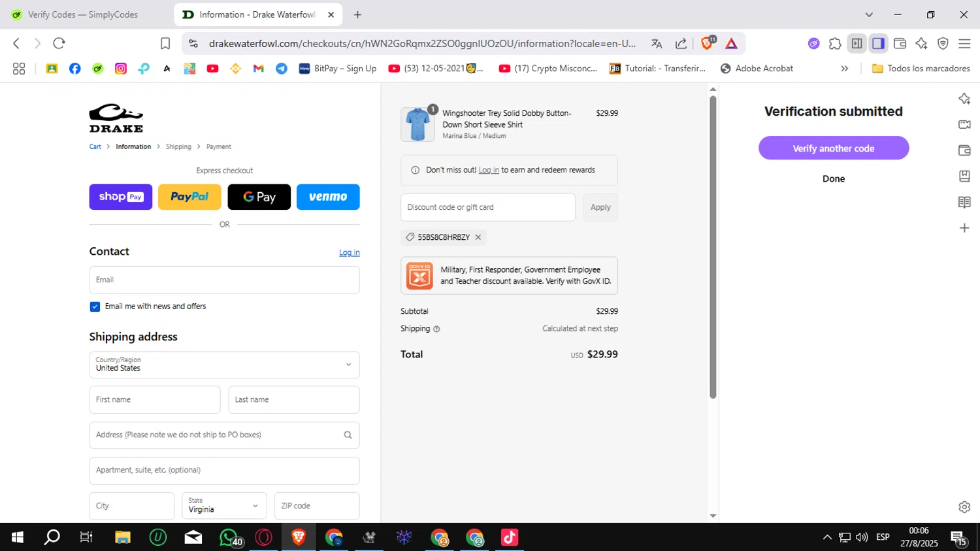Click the share icon in the address bar
Screen dimensions: 980x551
tap(681, 44)
